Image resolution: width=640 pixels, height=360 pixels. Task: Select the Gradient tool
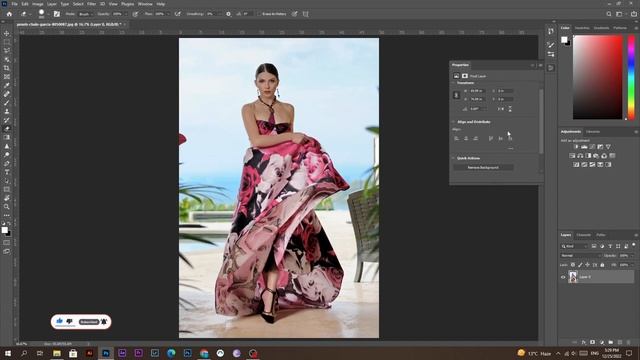(7, 138)
